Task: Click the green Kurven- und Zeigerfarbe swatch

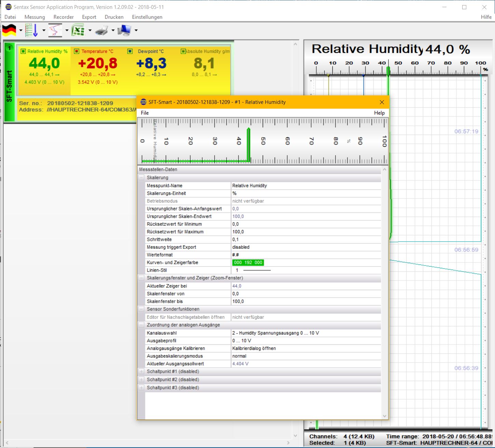Action: 248,262
